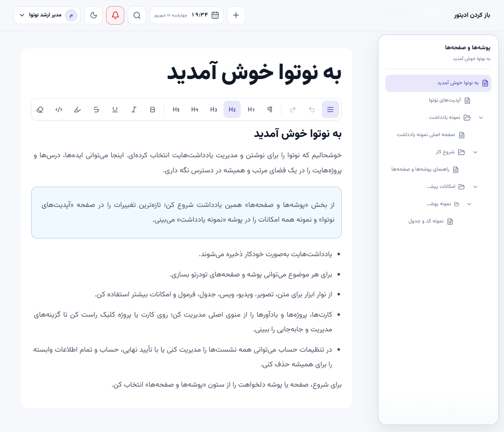This screenshot has width=504, height=432.
Task: Set heading level H1
Action: (251, 109)
